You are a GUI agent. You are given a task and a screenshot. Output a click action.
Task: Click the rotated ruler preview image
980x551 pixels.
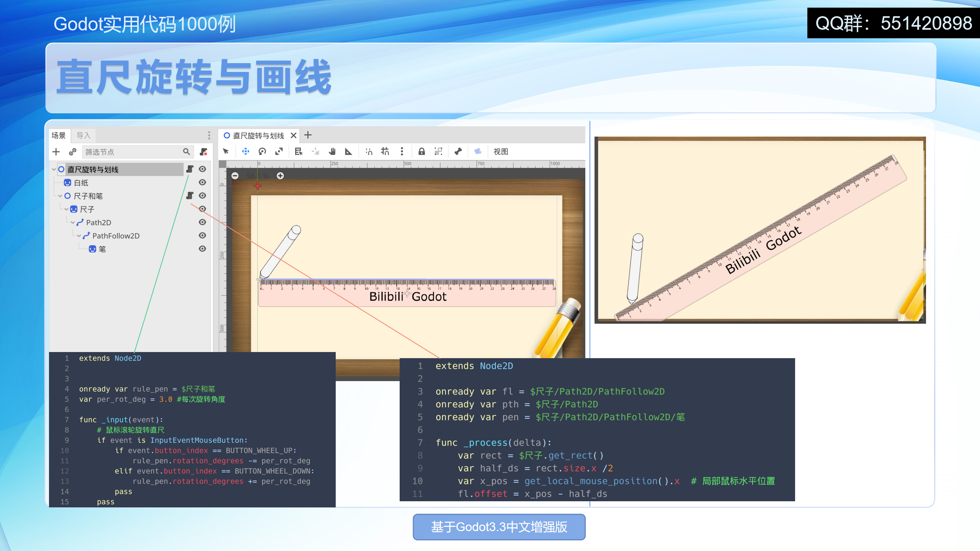[x=760, y=230]
